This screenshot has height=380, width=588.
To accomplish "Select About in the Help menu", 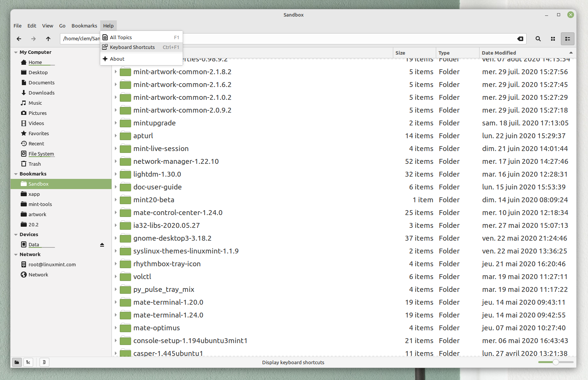I will pos(117,59).
